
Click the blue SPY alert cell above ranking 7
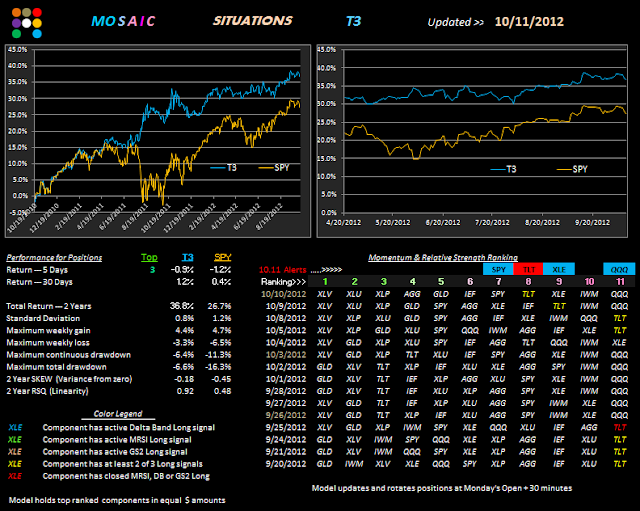click(498, 269)
